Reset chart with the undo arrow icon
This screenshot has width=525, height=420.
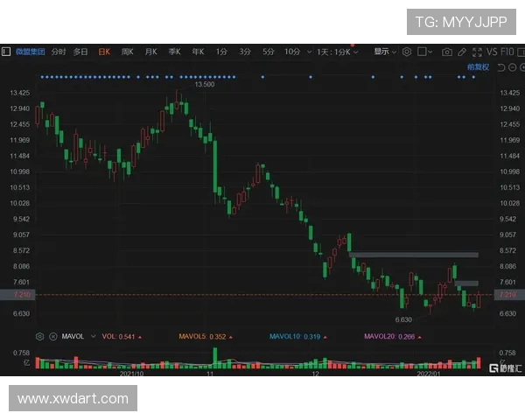click(x=500, y=67)
